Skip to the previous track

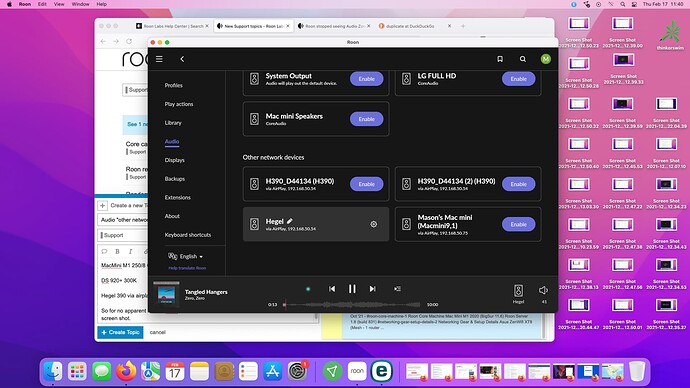[332, 289]
